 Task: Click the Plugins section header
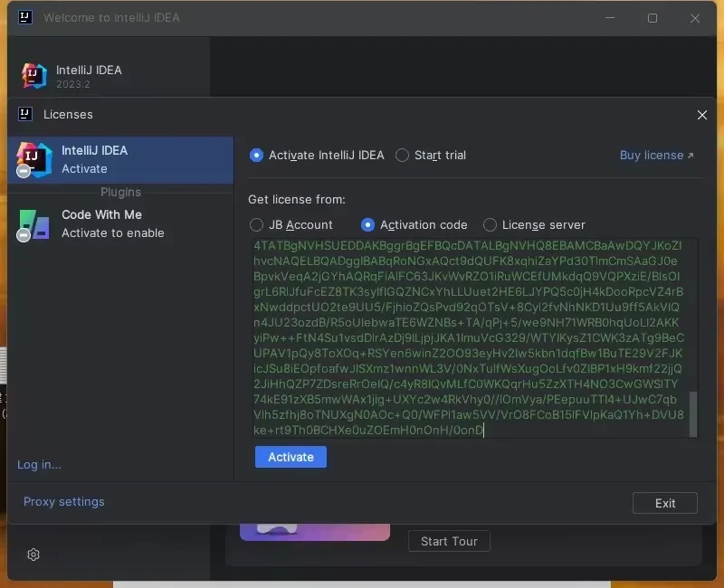[120, 192]
